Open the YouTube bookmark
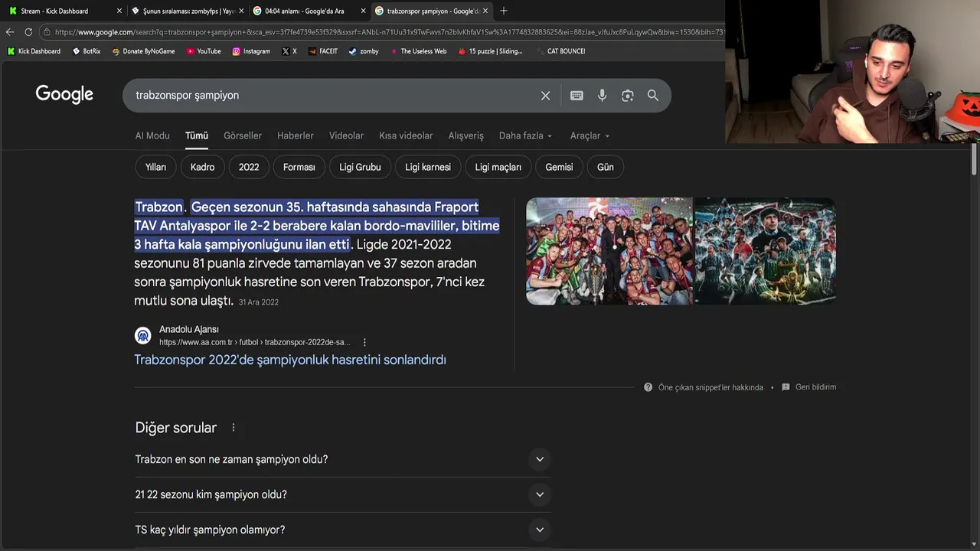 click(204, 51)
